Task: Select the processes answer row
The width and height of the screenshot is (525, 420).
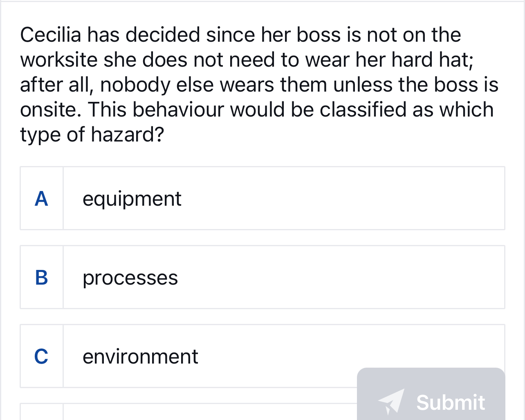Action: 262,277
